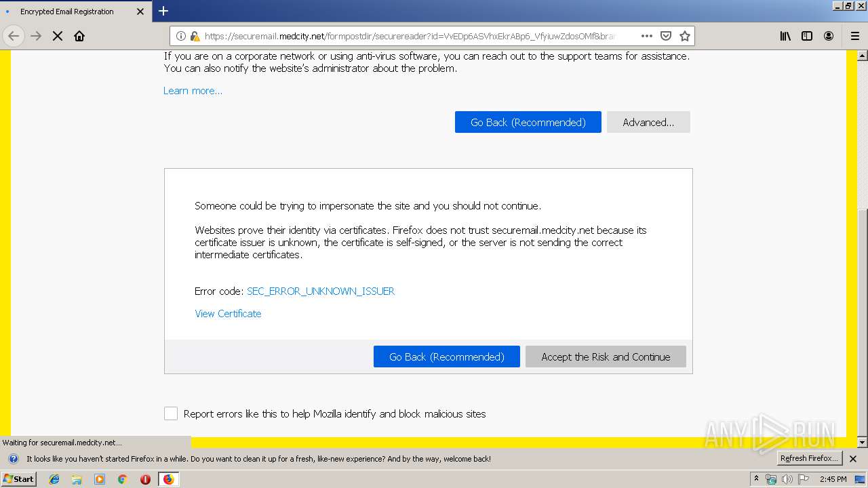Open the Library menu icon
Screen dimensions: 868x488
pyautogui.click(x=785, y=36)
